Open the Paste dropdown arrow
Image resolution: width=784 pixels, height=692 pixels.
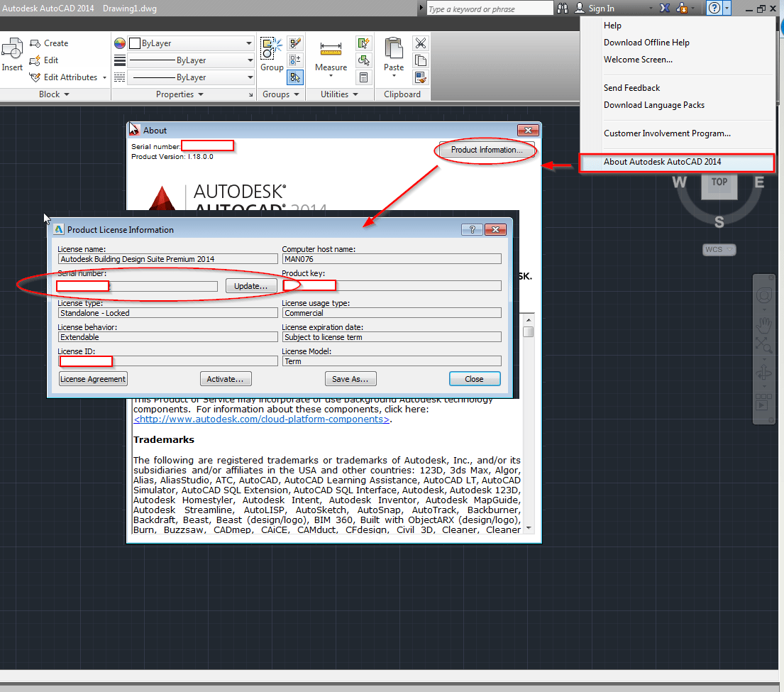(x=394, y=76)
